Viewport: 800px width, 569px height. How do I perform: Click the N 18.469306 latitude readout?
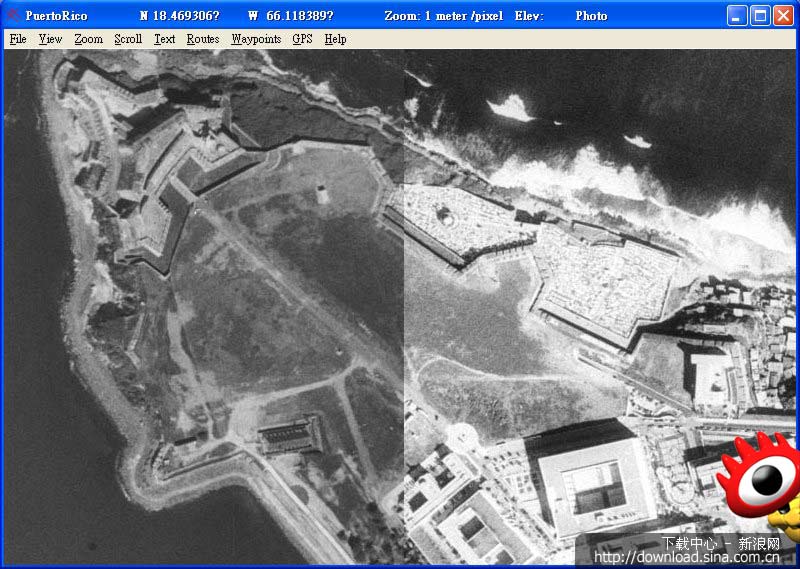tap(180, 16)
